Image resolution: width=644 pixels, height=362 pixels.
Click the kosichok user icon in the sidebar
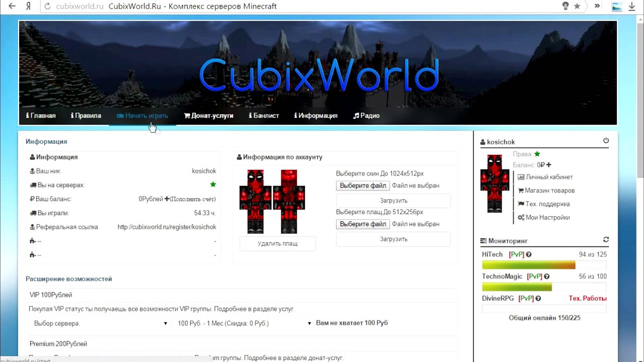pos(483,142)
